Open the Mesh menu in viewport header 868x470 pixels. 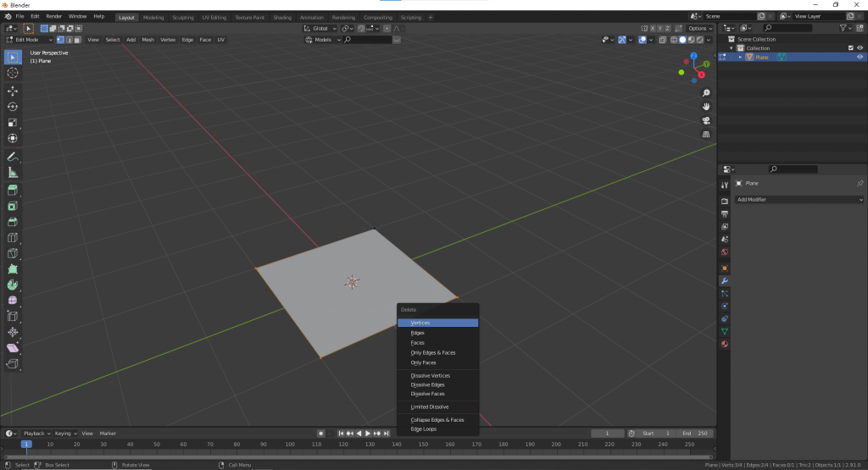click(147, 40)
